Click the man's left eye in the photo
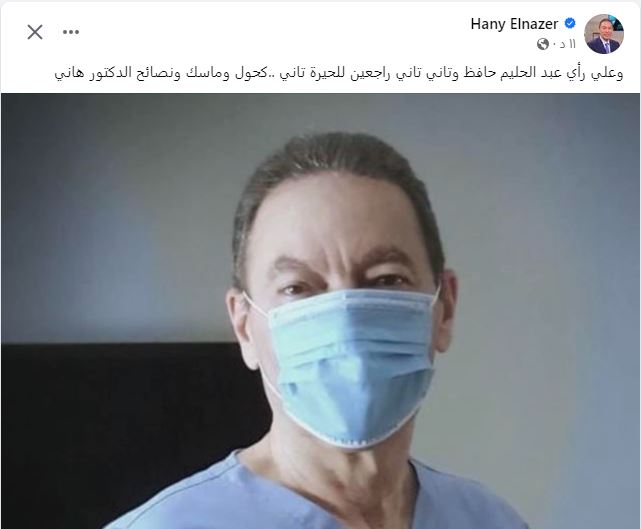Screen dimensions: 641x529 point(389,281)
